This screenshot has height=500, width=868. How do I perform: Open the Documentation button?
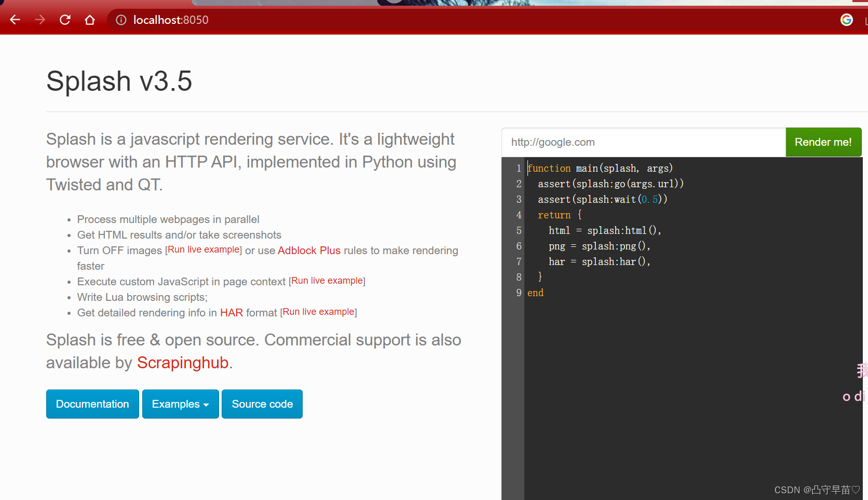tap(92, 404)
